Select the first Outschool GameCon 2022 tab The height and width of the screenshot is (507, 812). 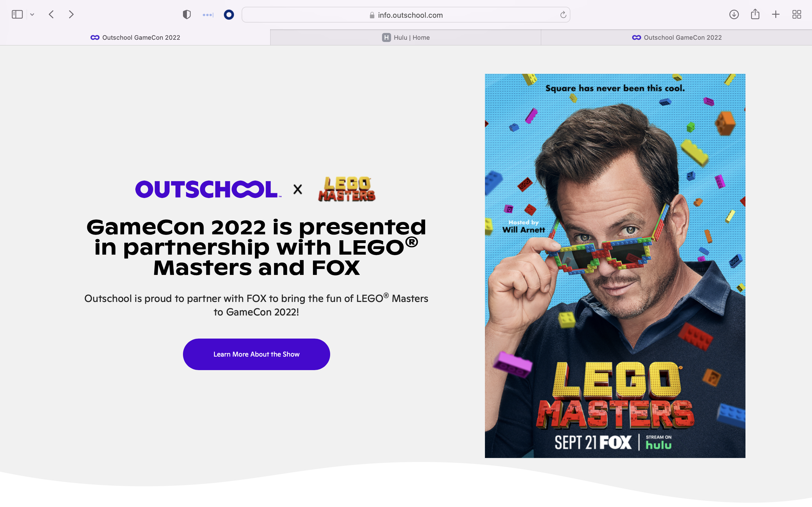pos(135,37)
